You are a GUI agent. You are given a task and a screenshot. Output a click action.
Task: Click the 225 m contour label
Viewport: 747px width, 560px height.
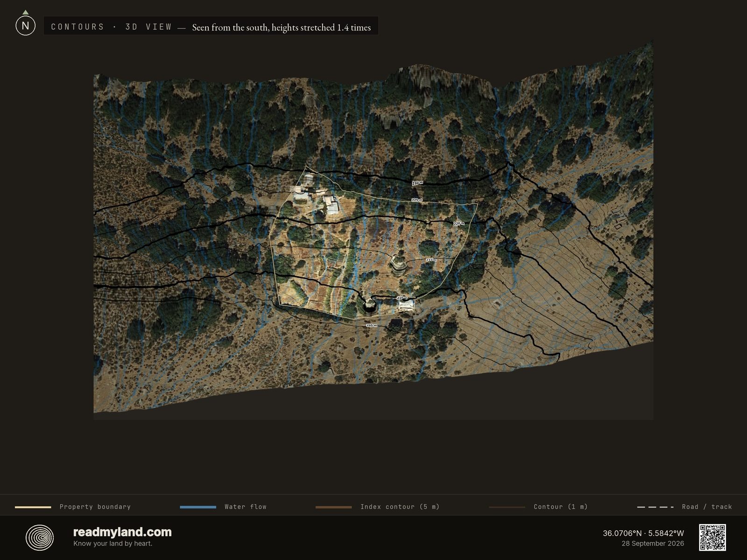click(417, 200)
